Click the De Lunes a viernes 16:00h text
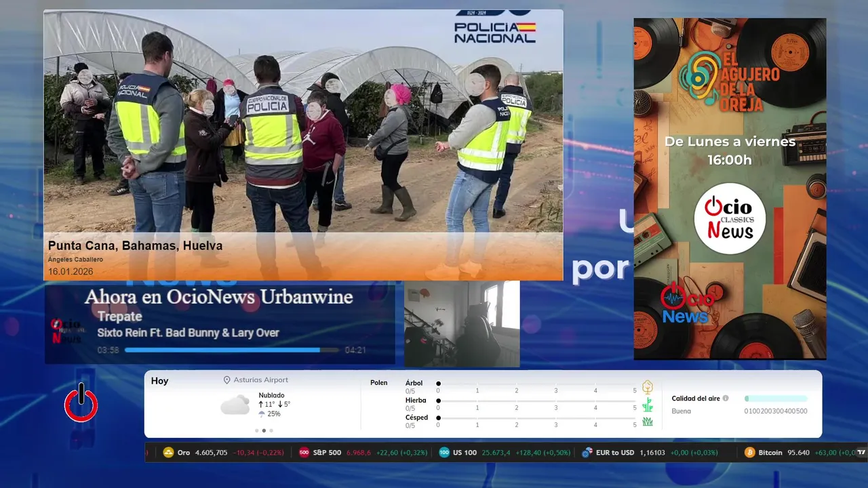Screen dimensions: 868x488 point(730,150)
